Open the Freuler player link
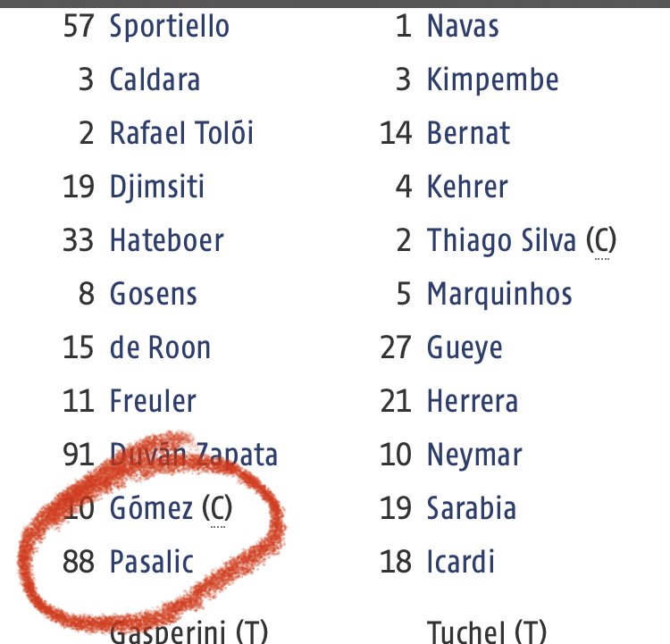Image resolution: width=670 pixels, height=644 pixels. 153,401
